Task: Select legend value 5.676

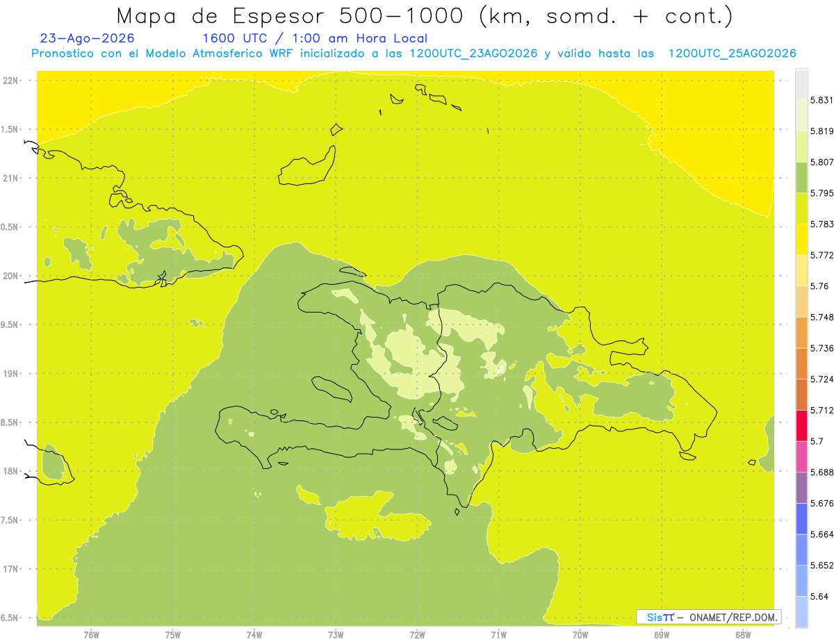Action: (x=821, y=504)
